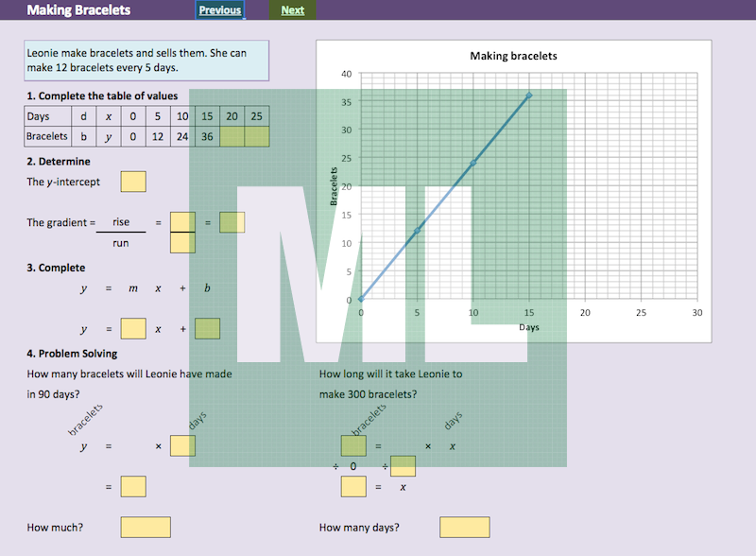Select the chart data point at 15 days

529,96
